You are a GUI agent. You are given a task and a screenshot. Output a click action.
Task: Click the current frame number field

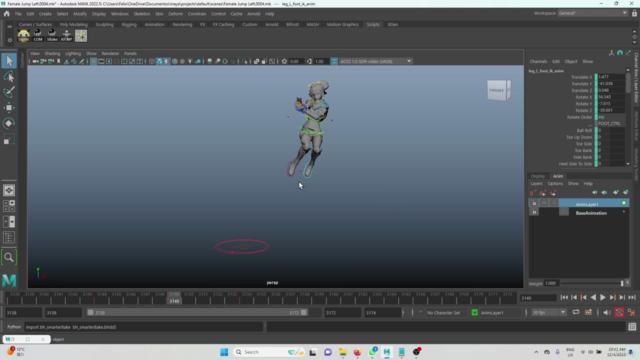538,298
